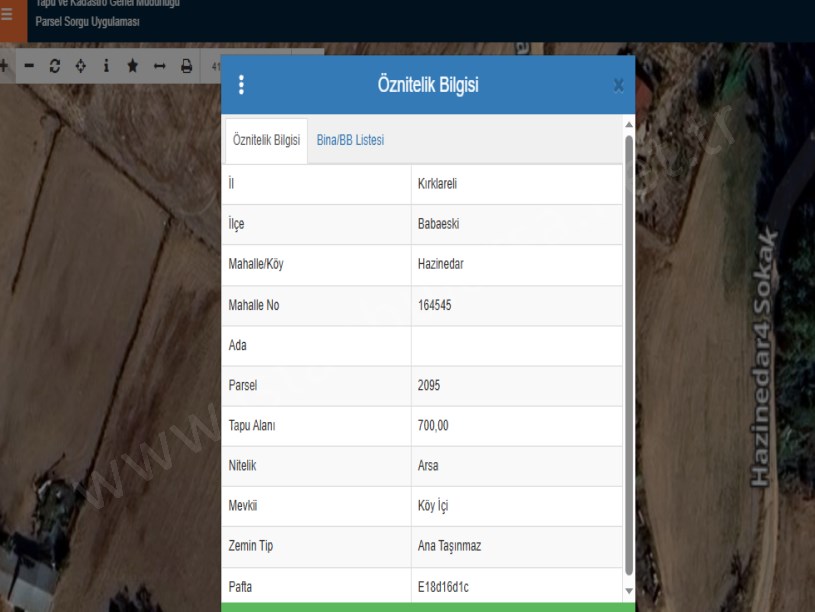Screen dimensions: 815x612
Task: Click the crosshair locate icon
Action: coord(81,66)
